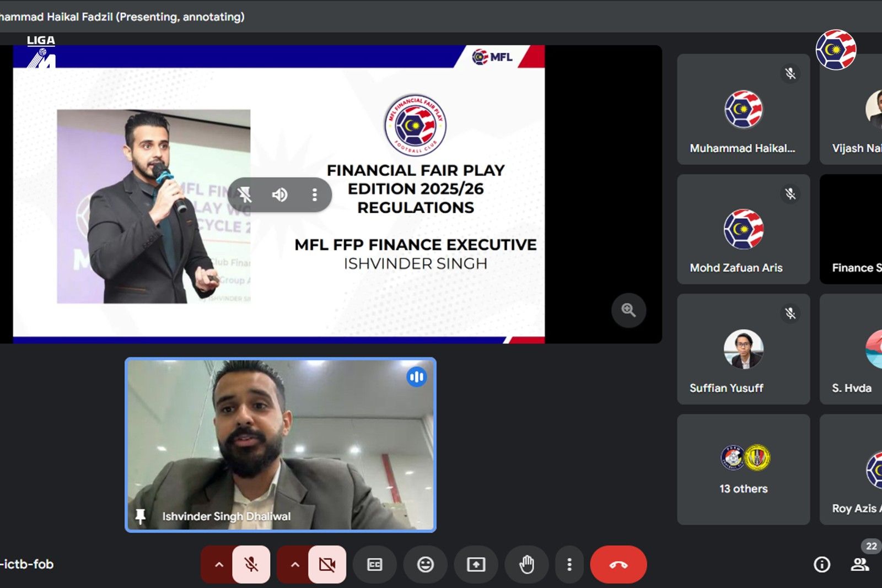Click the participant count badge showing 22
The image size is (882, 588).
pyautogui.click(x=871, y=546)
